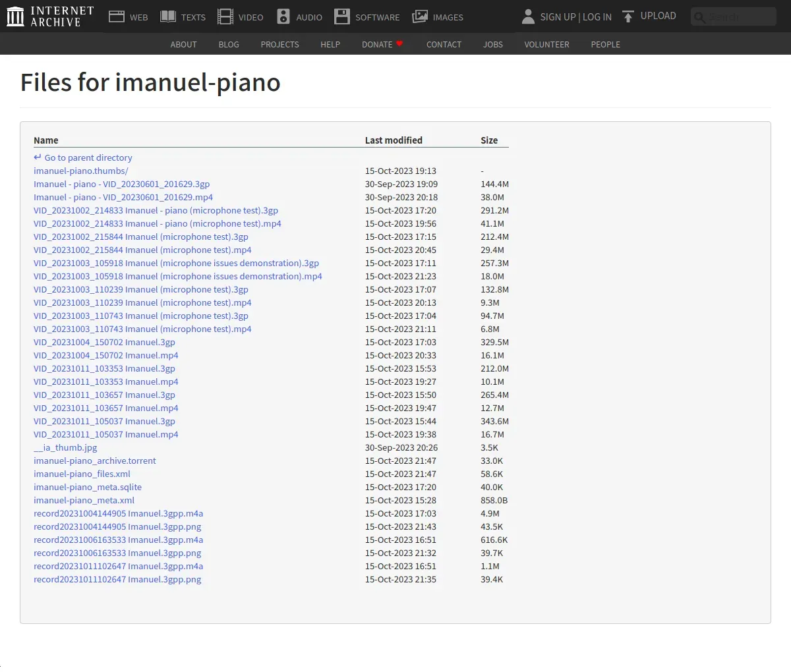Open VID_20231011_103353 Imanuel.mp4
Screen dimensions: 791x672
coord(106,381)
